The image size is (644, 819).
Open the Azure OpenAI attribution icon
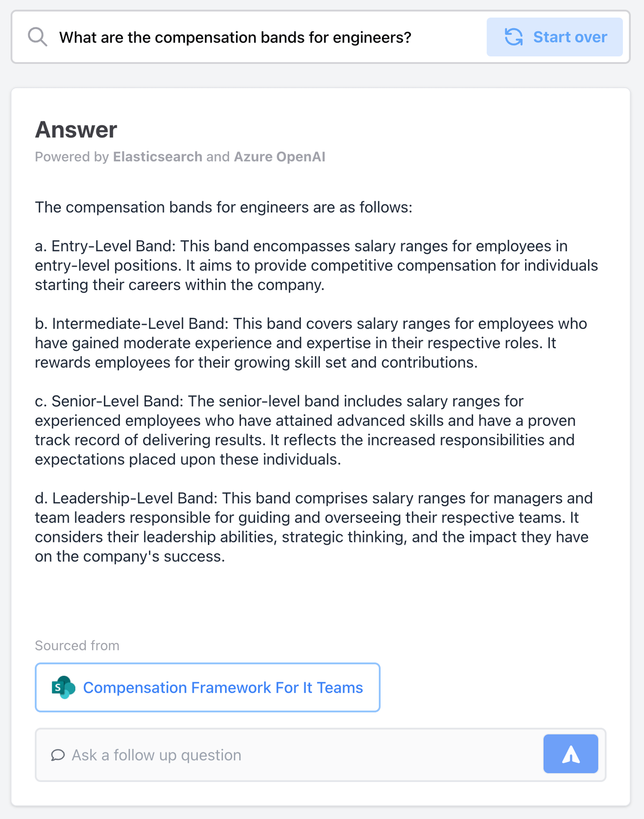pos(280,157)
